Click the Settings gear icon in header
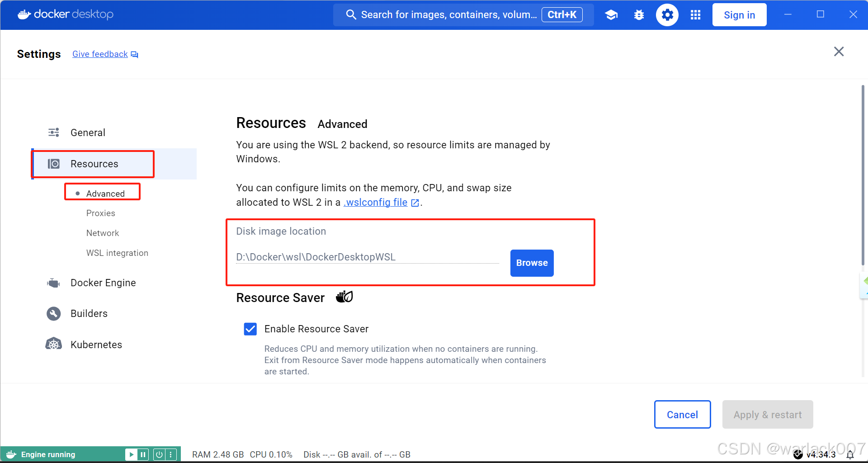This screenshot has width=868, height=463. 667,15
